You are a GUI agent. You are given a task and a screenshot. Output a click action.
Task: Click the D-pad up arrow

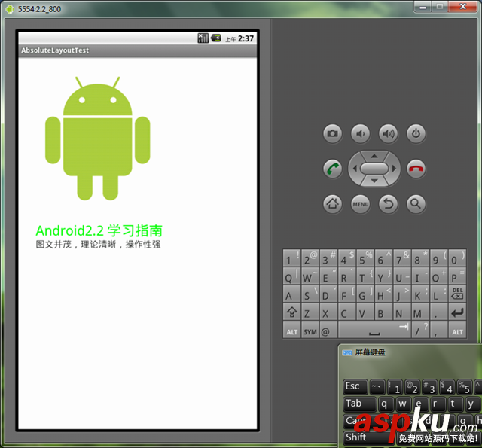[x=374, y=156]
